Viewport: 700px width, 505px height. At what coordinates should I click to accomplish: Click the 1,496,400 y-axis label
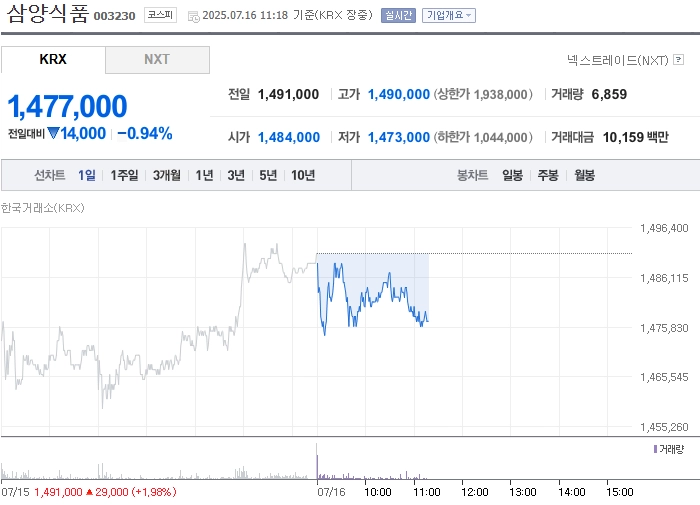(664, 228)
